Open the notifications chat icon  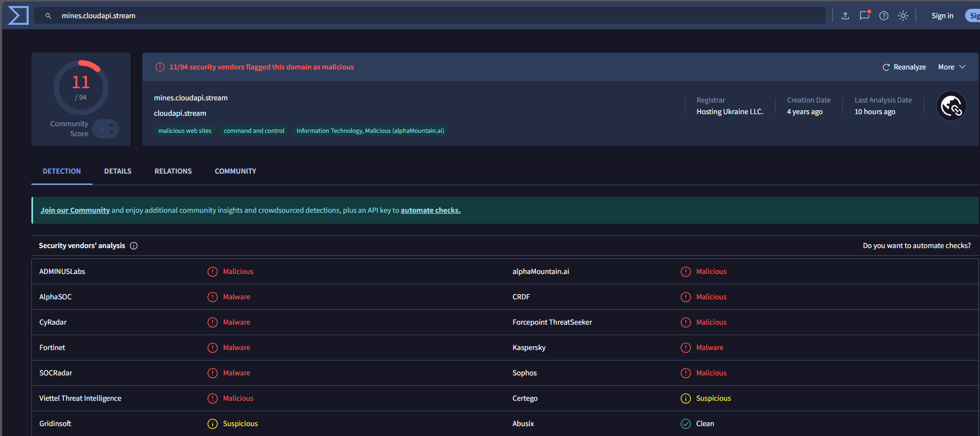[x=864, y=15]
